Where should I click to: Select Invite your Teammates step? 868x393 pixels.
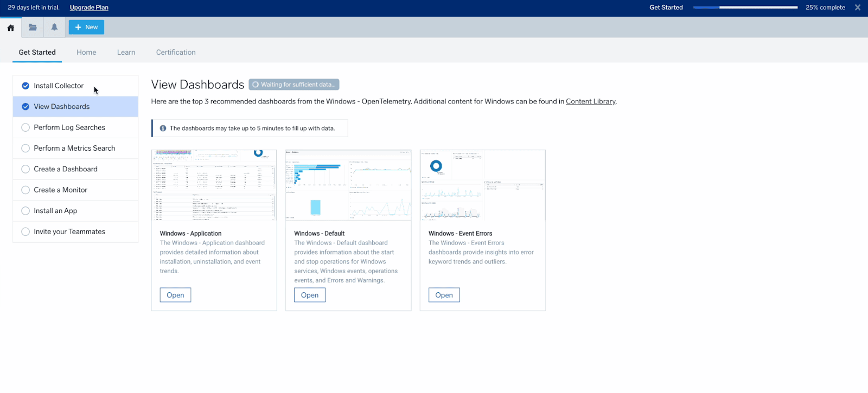tap(75, 232)
